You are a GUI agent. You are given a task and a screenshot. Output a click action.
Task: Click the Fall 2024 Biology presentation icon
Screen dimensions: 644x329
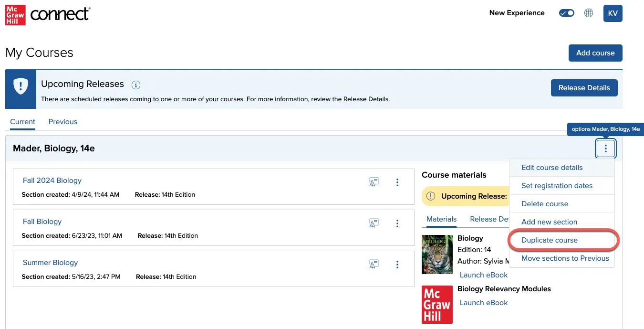point(374,182)
